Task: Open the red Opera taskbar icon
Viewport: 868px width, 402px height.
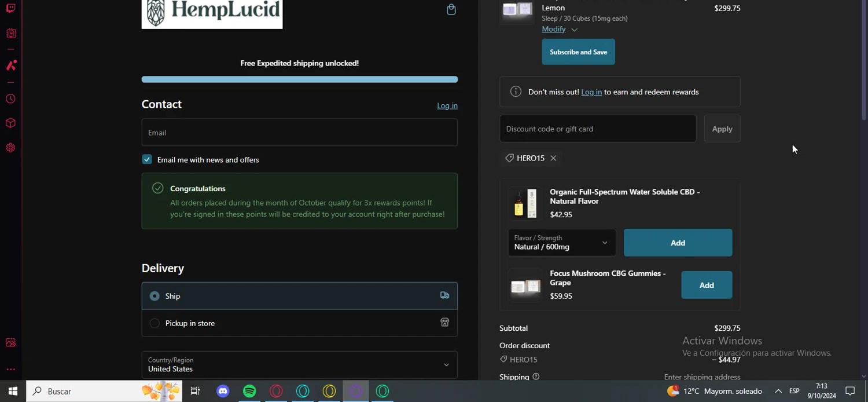Action: [276, 392]
